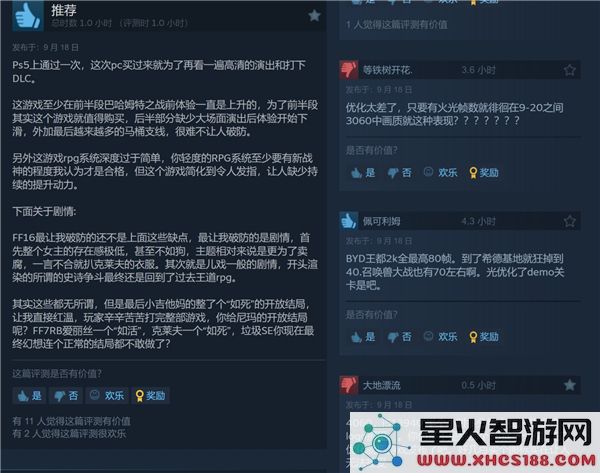
Task: Click thumbs-down icon beside 等铁树开花 review
Action: (x=349, y=70)
